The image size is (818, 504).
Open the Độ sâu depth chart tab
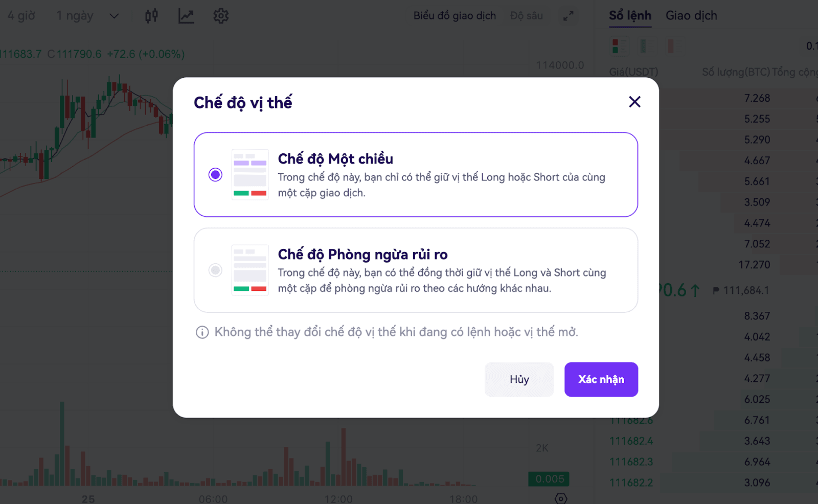pyautogui.click(x=526, y=16)
